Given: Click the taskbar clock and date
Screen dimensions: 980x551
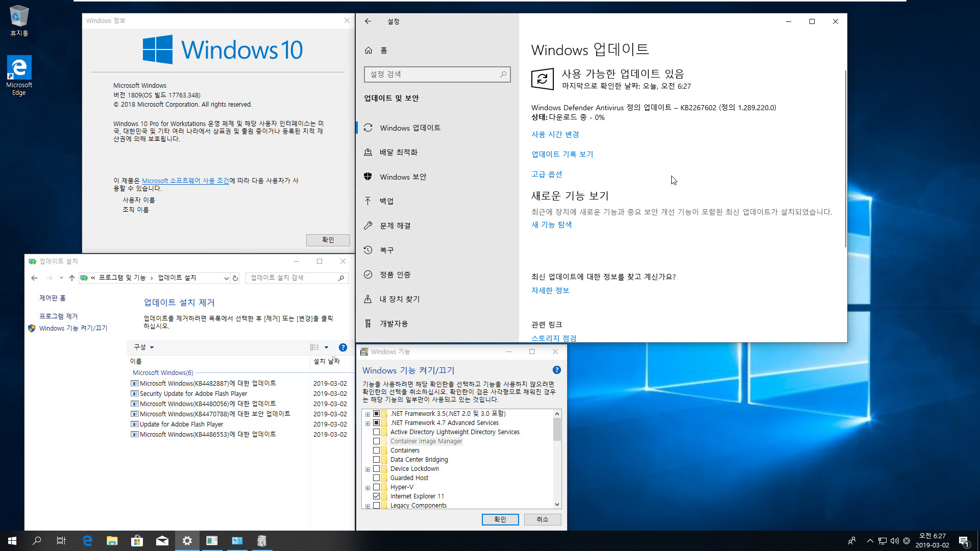Looking at the screenshot, I should [x=932, y=541].
